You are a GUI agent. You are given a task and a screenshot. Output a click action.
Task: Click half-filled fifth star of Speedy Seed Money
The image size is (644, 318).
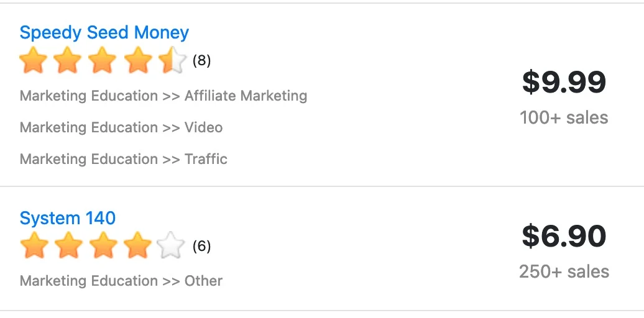172,61
